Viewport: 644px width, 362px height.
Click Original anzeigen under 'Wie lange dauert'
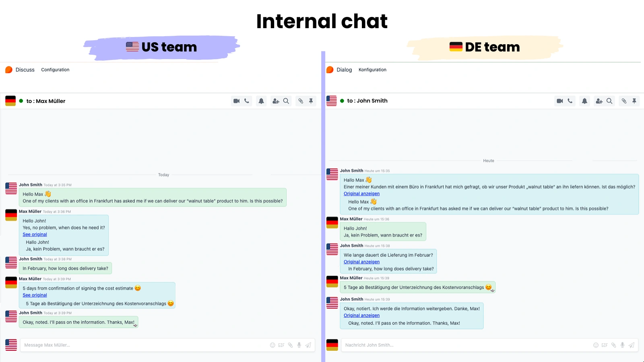pos(361,262)
